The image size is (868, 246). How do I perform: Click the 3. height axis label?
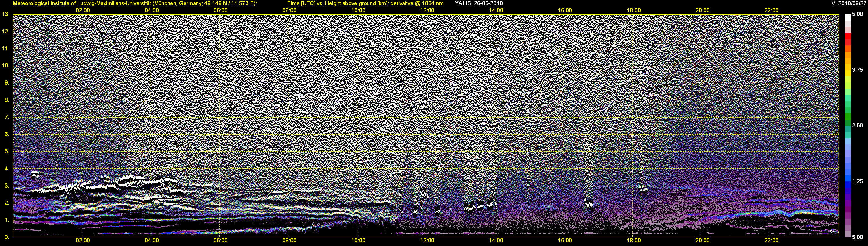pyautogui.click(x=7, y=186)
